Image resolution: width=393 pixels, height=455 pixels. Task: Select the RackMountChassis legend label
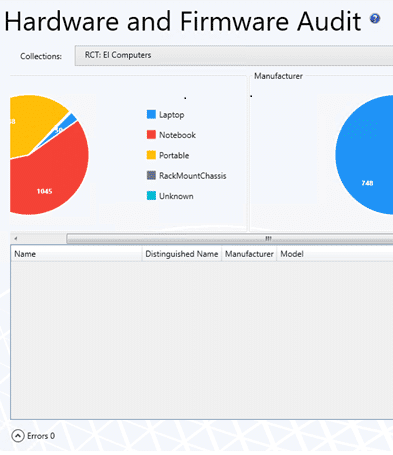[193, 176]
